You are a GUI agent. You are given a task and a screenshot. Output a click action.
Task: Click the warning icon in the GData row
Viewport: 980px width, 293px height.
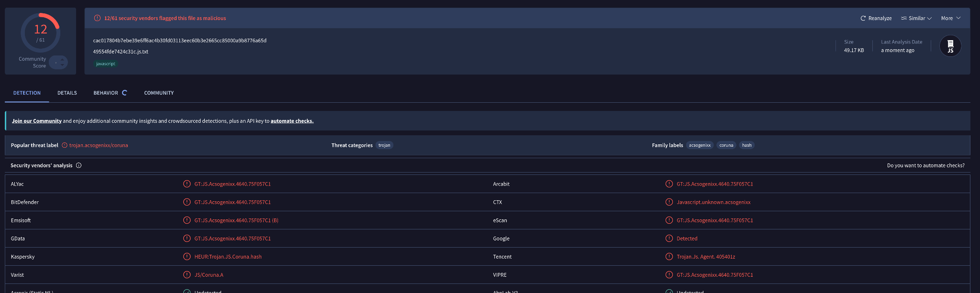click(187, 239)
